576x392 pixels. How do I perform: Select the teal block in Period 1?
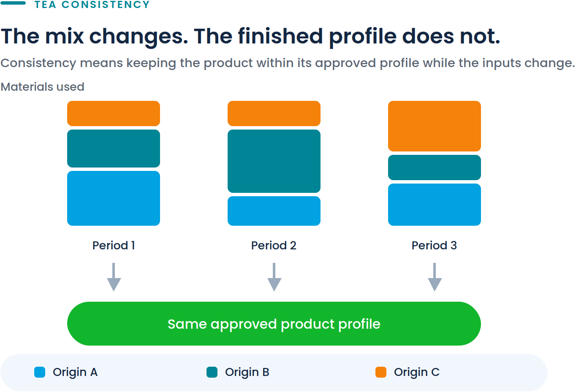coord(114,149)
